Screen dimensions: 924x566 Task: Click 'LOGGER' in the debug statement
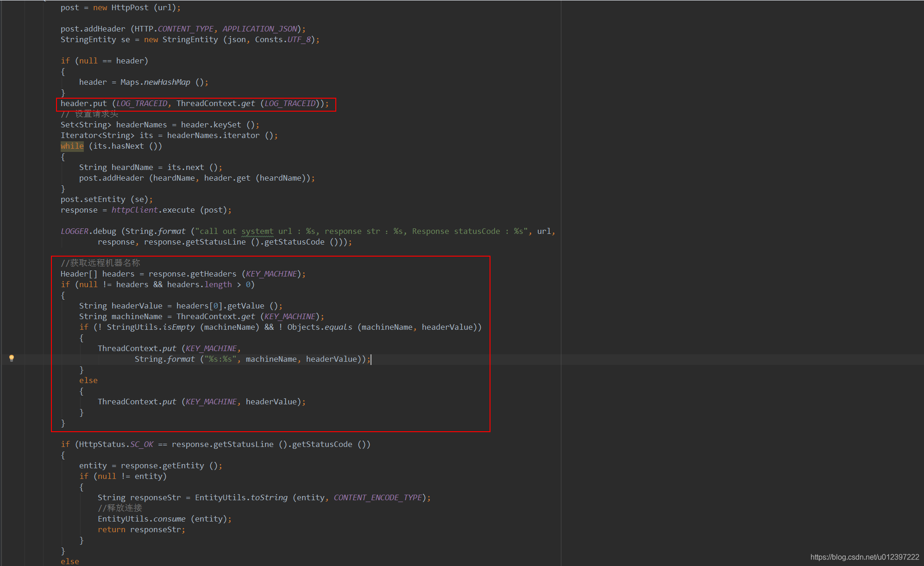tap(75, 231)
